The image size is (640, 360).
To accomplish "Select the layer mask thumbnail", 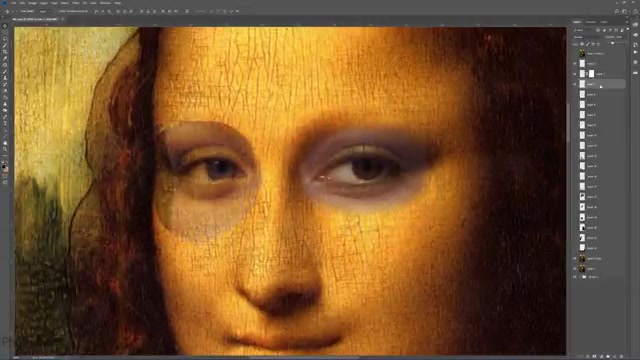I will tap(591, 74).
